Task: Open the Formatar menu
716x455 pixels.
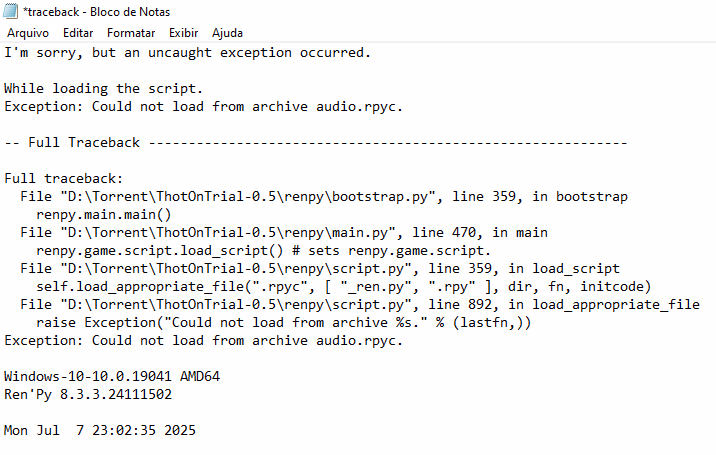Action: pos(131,33)
